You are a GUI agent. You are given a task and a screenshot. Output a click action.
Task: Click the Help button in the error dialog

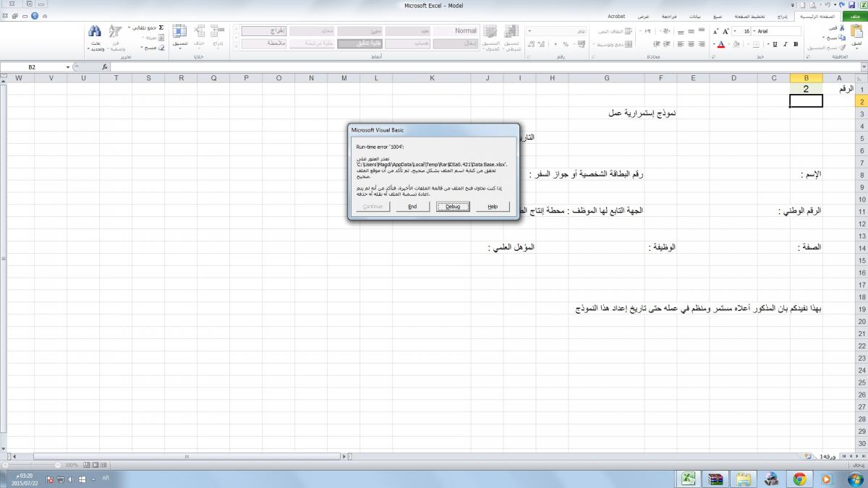coord(493,207)
